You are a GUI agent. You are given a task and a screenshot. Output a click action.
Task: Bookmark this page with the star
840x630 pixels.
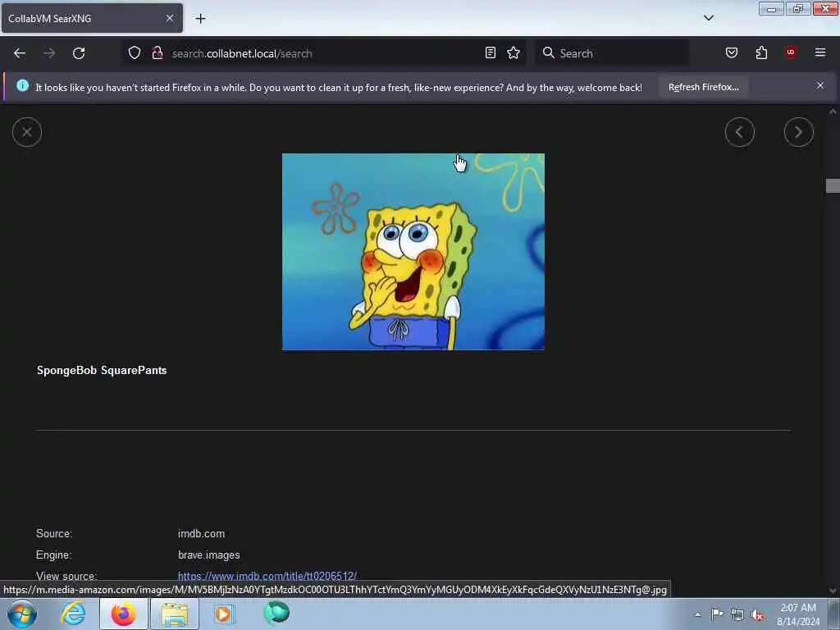[514, 52]
